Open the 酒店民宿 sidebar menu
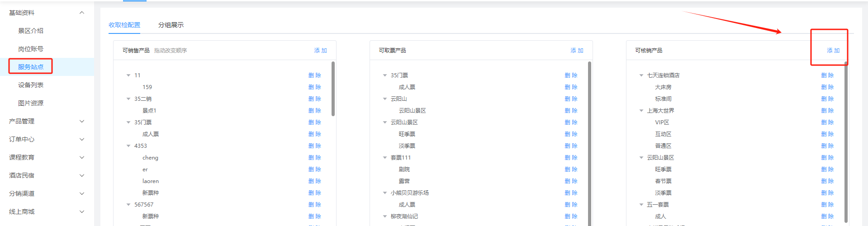The image size is (868, 226). pos(81,175)
